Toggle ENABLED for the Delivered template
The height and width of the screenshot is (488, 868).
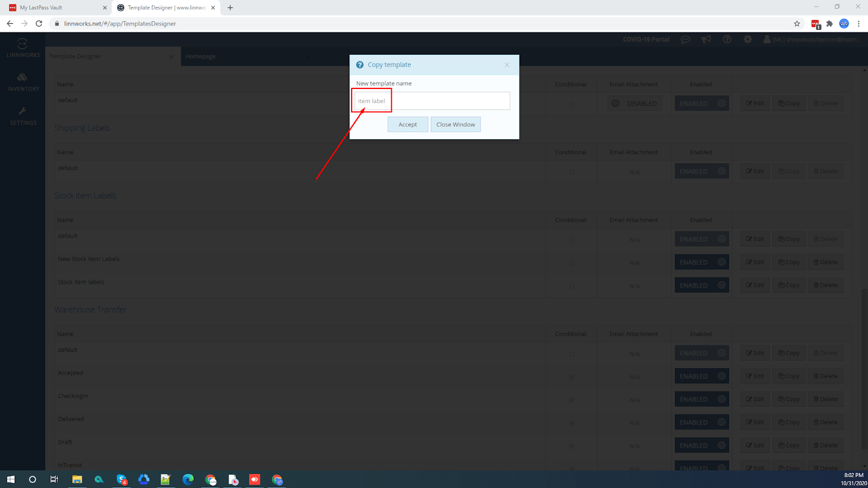[702, 422]
